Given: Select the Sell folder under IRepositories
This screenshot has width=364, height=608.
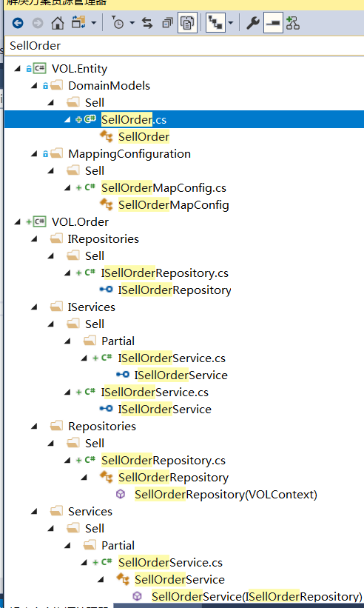Looking at the screenshot, I should tap(95, 256).
